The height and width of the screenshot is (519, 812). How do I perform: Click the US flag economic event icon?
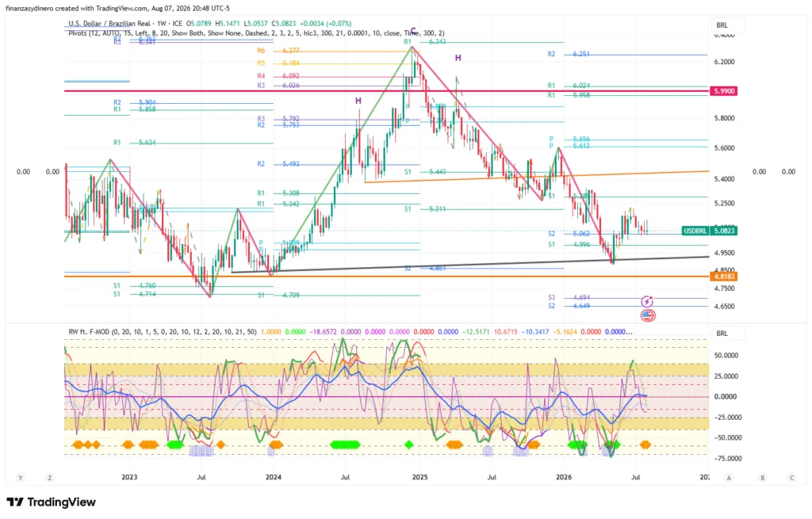click(648, 315)
